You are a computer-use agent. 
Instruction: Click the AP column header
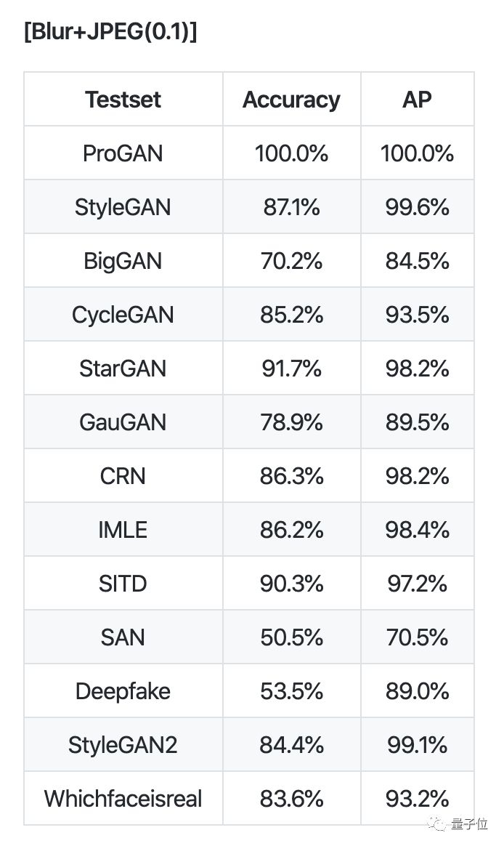click(x=417, y=100)
